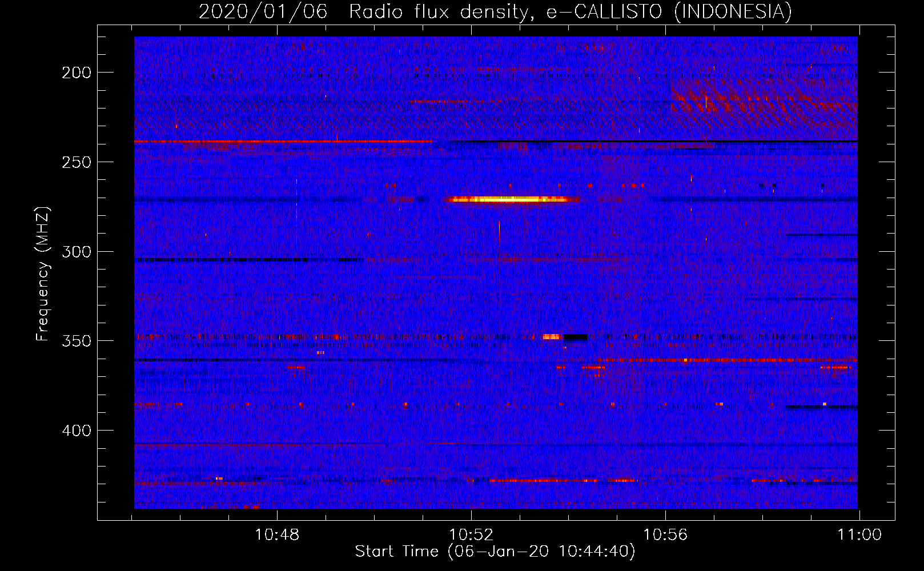
Task: Click the 10:56 time tick label
Action: 665,535
